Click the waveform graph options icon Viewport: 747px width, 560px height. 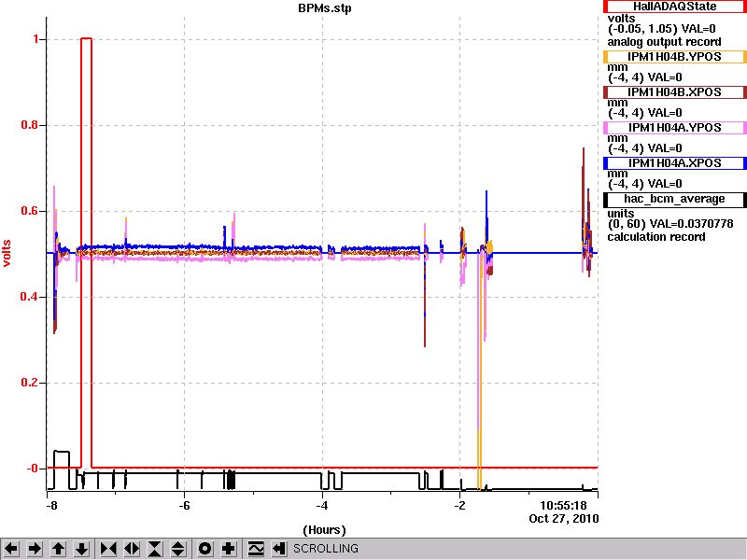256,549
